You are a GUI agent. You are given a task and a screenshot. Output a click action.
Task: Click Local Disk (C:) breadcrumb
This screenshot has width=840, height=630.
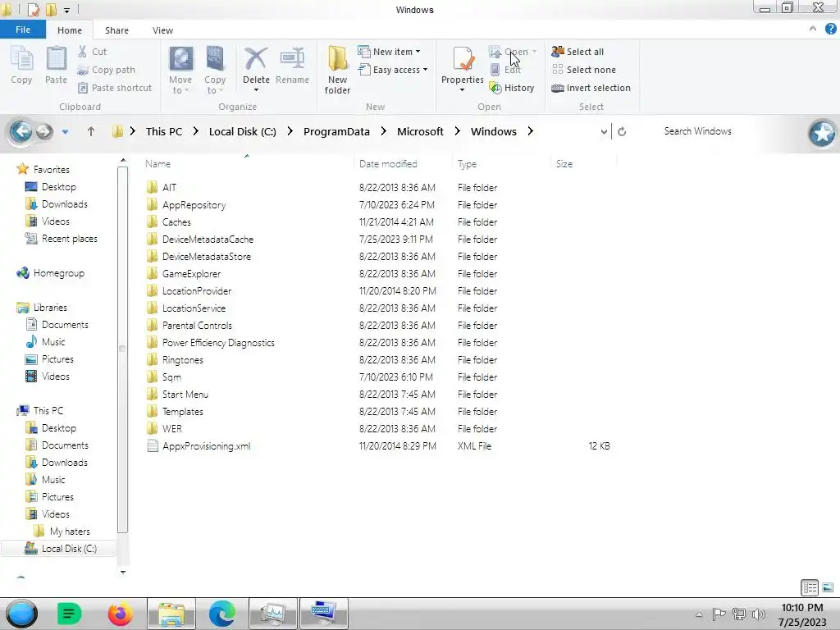coord(243,131)
